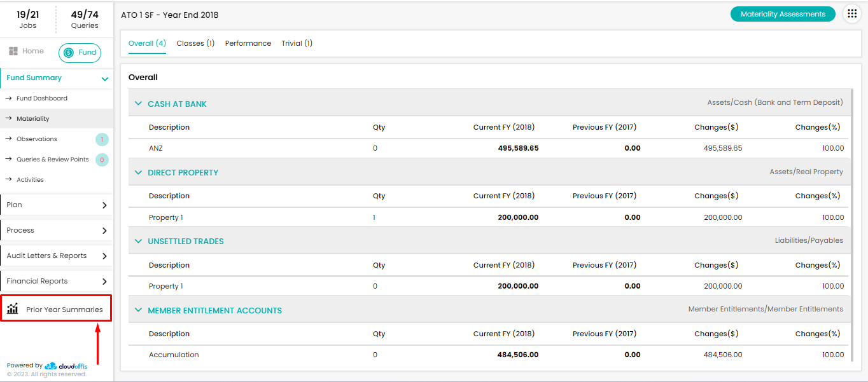Switch to the Performance tab
Screen dimensions: 868x382
(248, 43)
